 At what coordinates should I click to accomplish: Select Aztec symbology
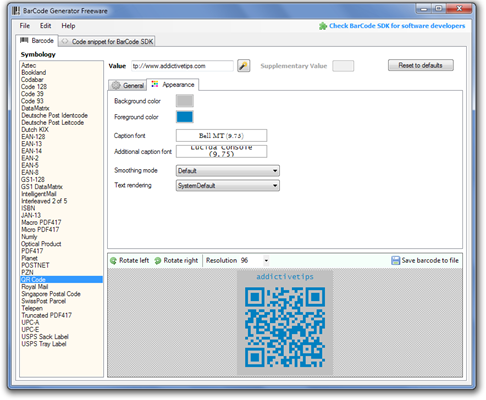[x=29, y=65]
